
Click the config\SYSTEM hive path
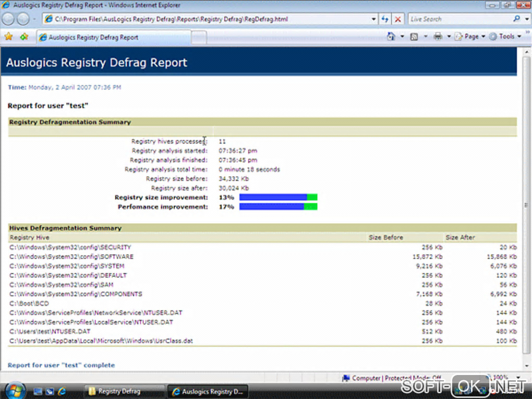click(x=67, y=266)
